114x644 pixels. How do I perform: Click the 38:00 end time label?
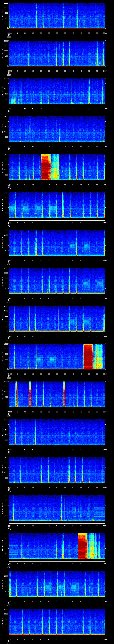pyautogui.click(x=105, y=601)
